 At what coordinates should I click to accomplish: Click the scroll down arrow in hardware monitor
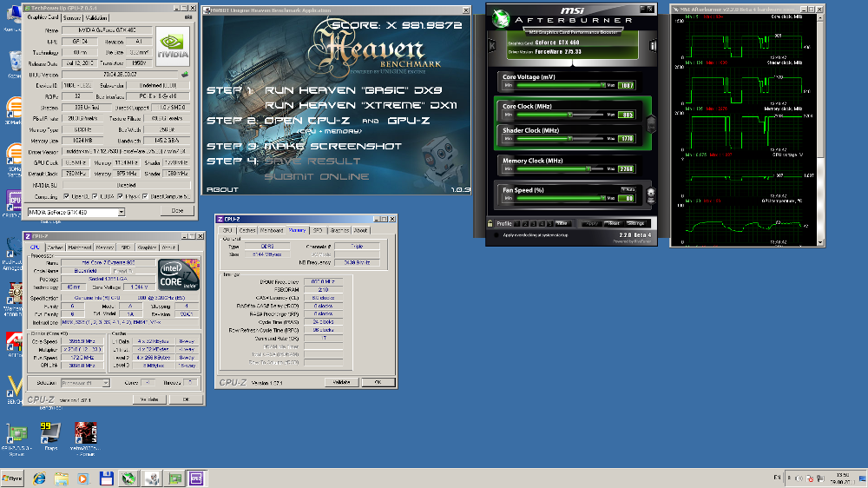pos(821,242)
